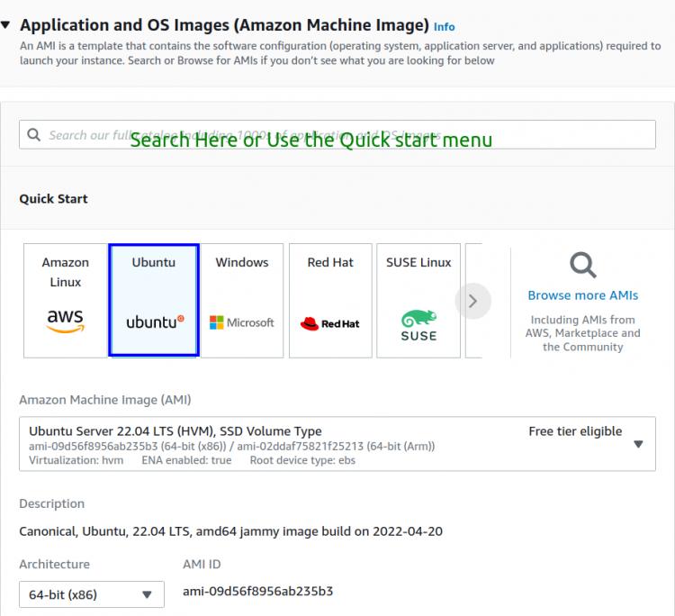This screenshot has width=675, height=616.
Task: Choose the SUSE chameleon logo tile
Action: [x=418, y=325]
